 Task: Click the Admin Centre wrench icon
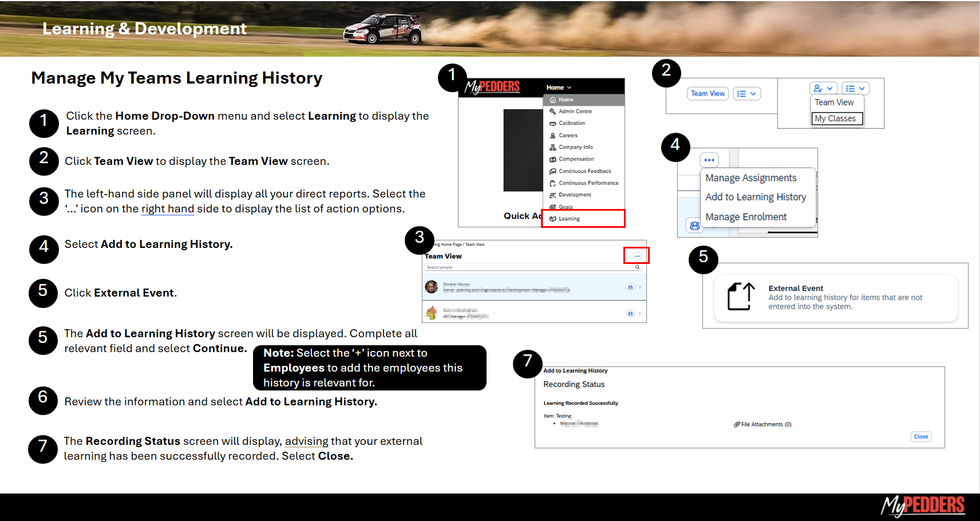pyautogui.click(x=552, y=112)
